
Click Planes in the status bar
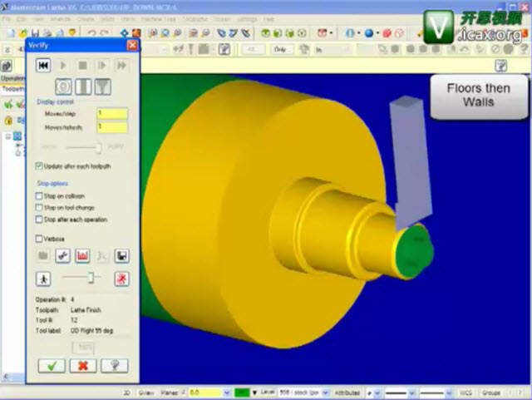pos(170,393)
